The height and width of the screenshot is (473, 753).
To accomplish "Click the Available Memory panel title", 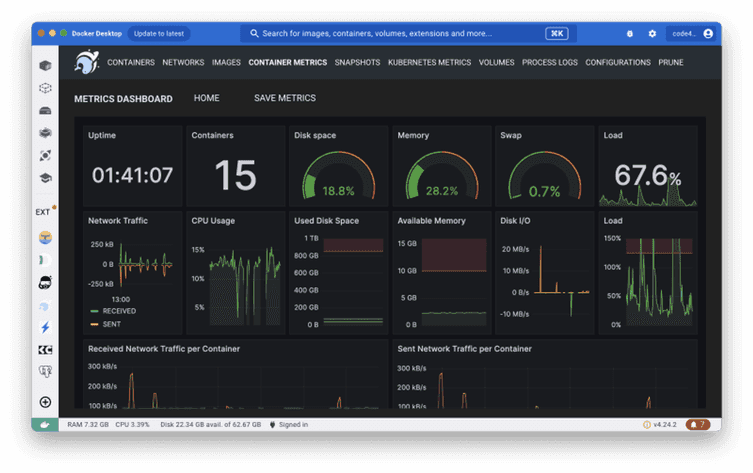I will tap(431, 221).
